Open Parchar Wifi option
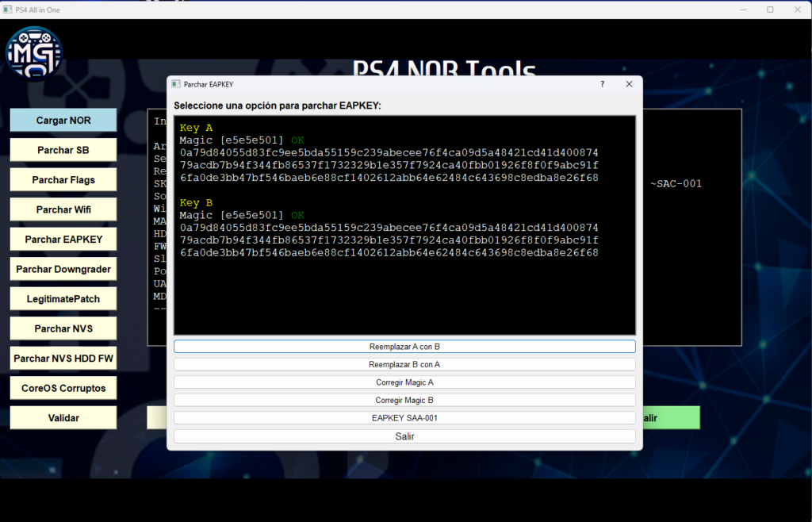812x522 pixels. pyautogui.click(x=63, y=209)
